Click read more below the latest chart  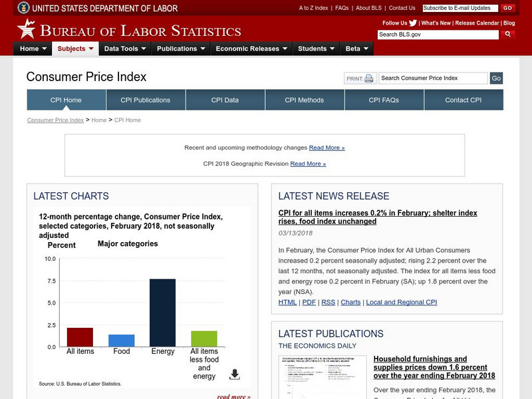click(234, 396)
